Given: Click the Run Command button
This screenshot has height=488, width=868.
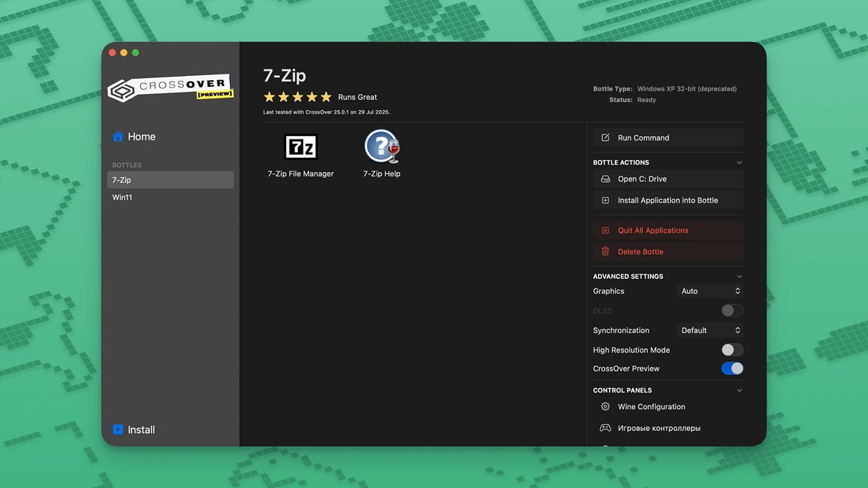Looking at the screenshot, I should coord(668,138).
